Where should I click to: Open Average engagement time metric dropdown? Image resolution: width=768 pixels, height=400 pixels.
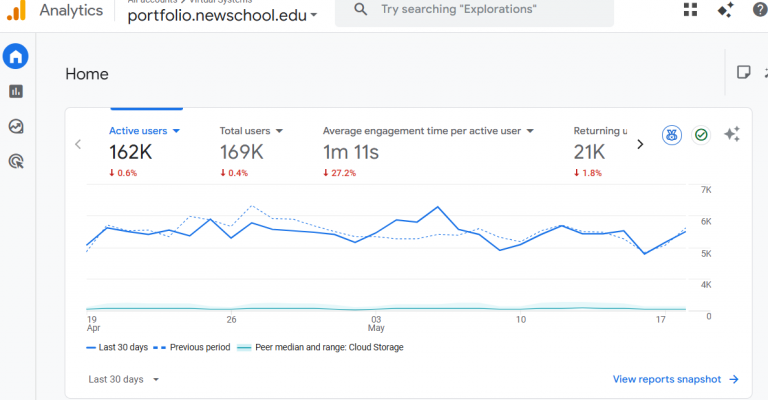pyautogui.click(x=530, y=131)
